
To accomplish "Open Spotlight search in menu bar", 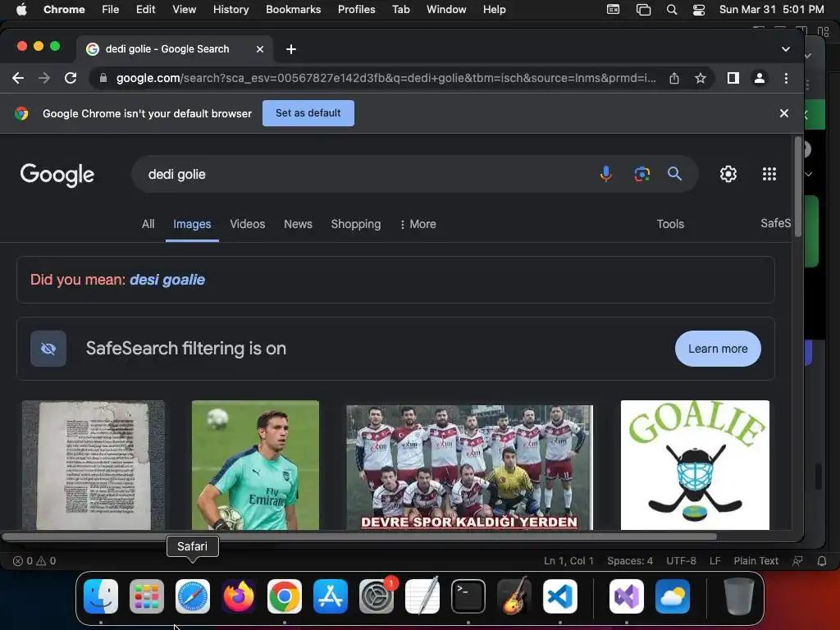I will (x=672, y=10).
